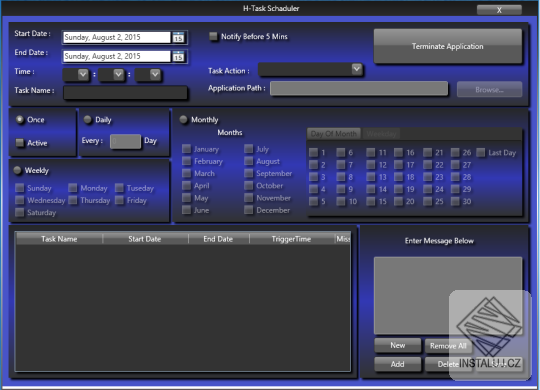Sort by TriggerTime column header
The width and height of the screenshot is (540, 390).
[291, 239]
